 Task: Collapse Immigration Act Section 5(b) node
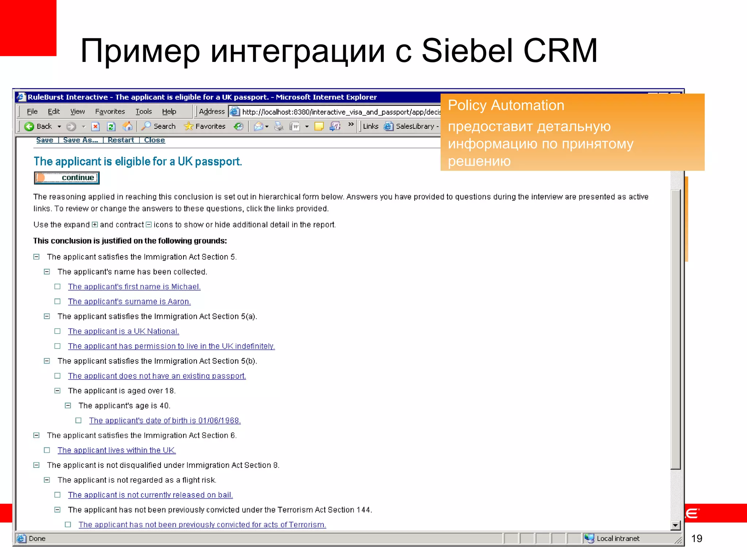pos(47,361)
